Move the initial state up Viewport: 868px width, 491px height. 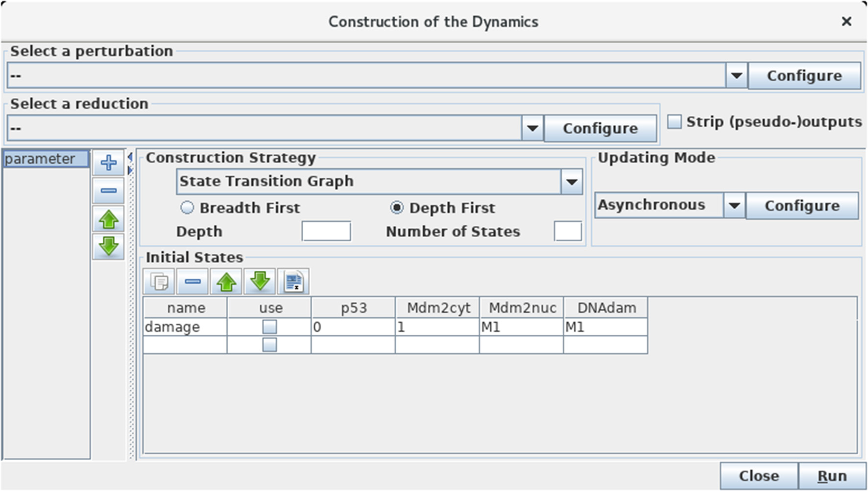tap(226, 281)
